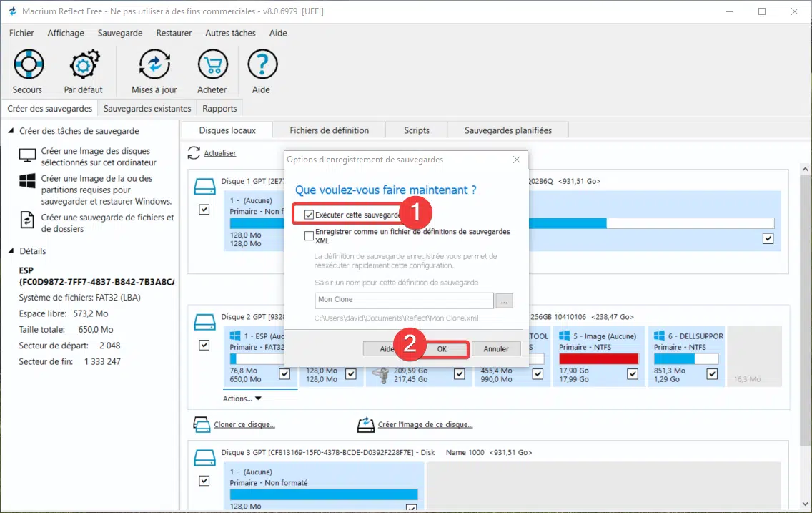Switch to Scripts tab
The width and height of the screenshot is (812, 513).
tap(417, 130)
